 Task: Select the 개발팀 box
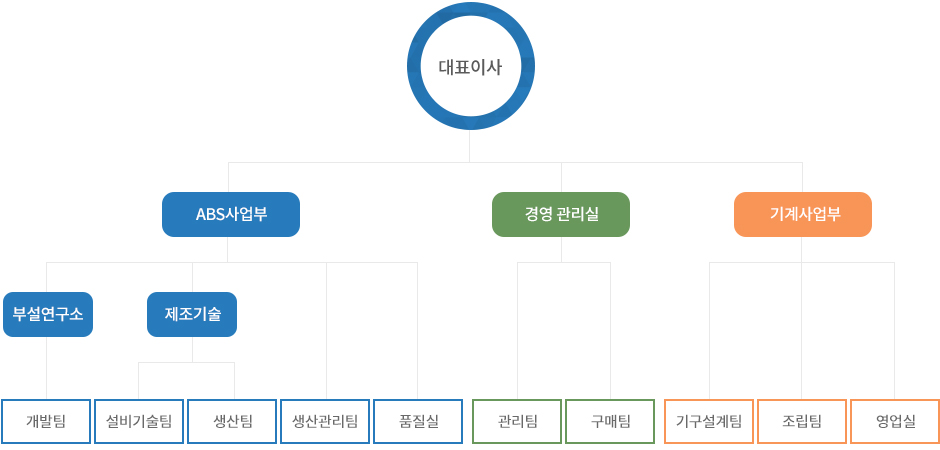pyautogui.click(x=46, y=421)
